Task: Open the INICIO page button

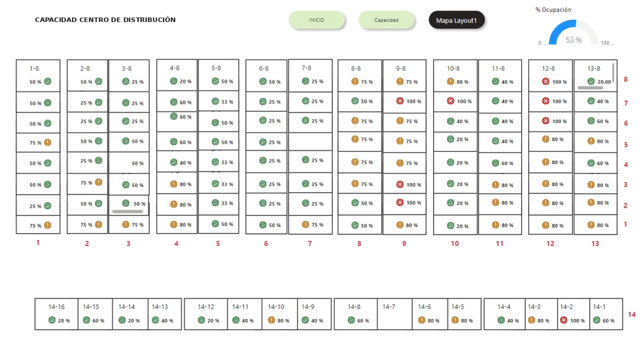Action: coord(317,20)
